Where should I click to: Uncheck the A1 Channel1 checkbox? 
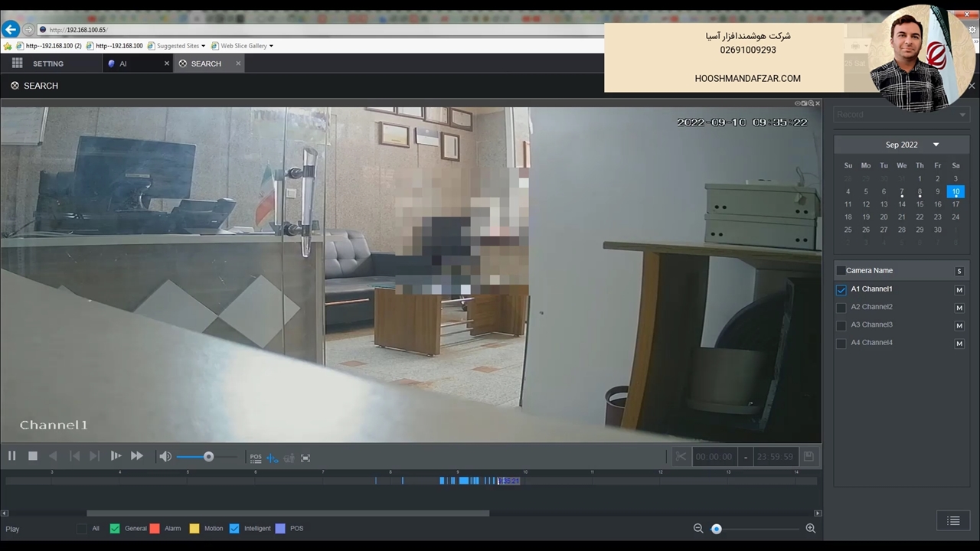[x=841, y=290]
